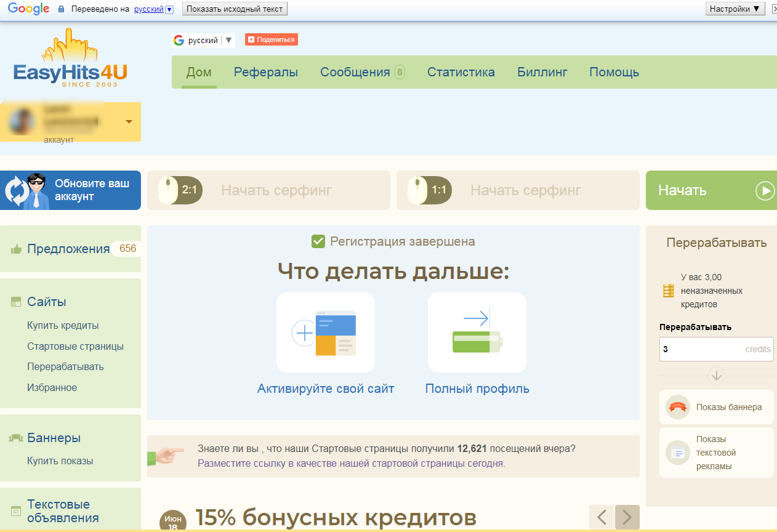The image size is (777, 532).
Task: Click the 15% бонусных кредитов headline
Action: (336, 518)
